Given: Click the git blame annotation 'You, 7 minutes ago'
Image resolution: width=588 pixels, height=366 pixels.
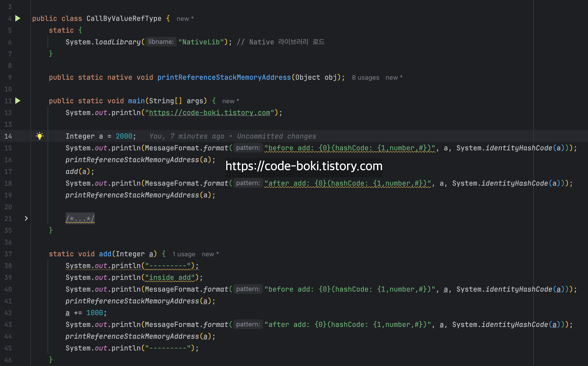Looking at the screenshot, I should pos(187,136).
